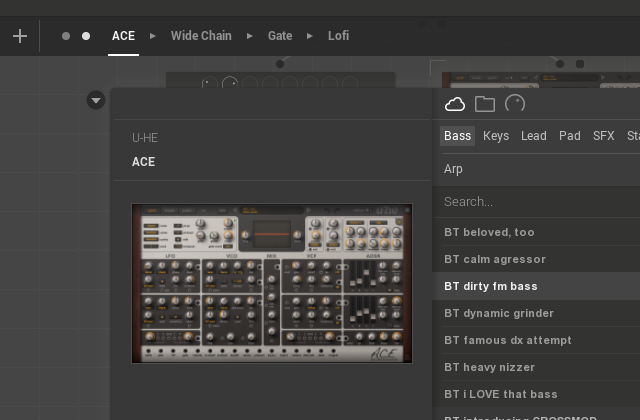Select the Lead preset category
The height and width of the screenshot is (420, 640).
[534, 136]
